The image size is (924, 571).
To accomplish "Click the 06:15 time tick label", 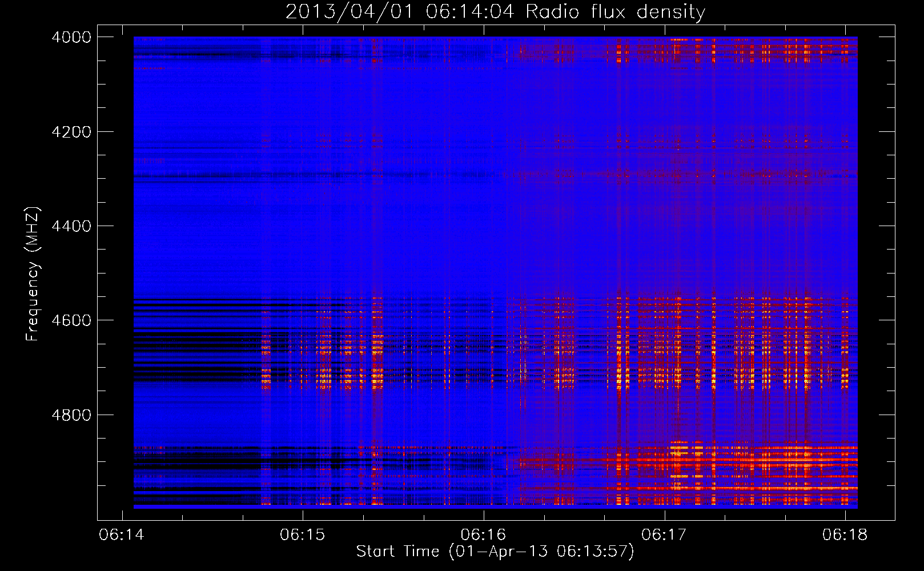I will click(x=303, y=535).
